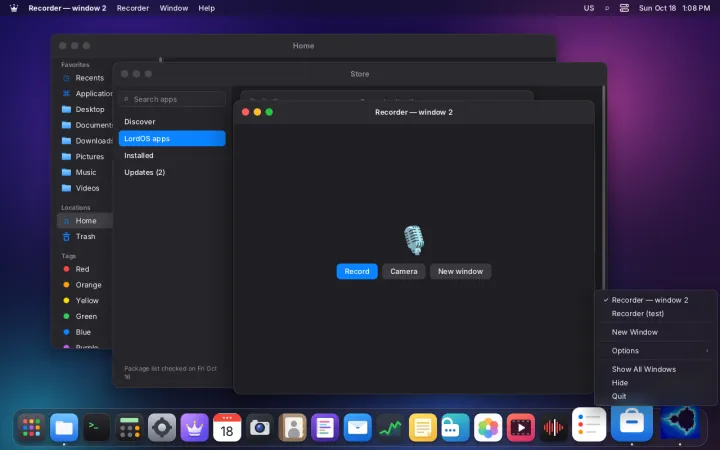
Task: Click the Camera button in Recorder
Action: 404,271
